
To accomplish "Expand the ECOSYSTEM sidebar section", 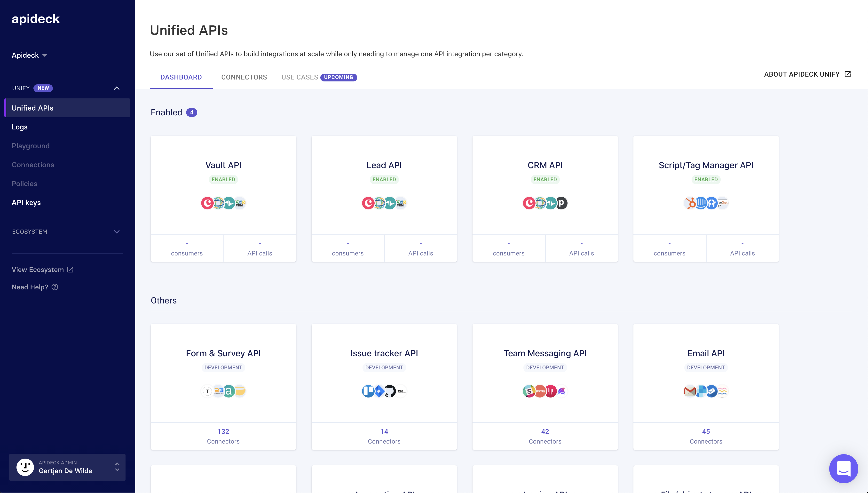I will click(117, 232).
